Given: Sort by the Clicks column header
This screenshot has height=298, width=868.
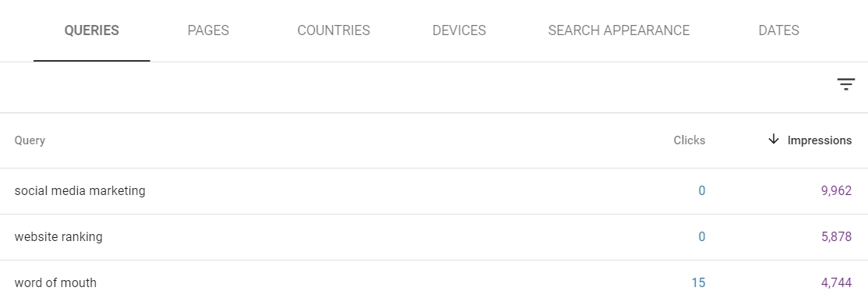Looking at the screenshot, I should 690,140.
